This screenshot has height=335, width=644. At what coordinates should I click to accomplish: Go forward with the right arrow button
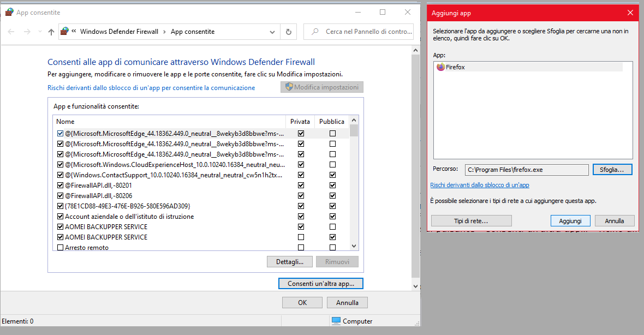tap(27, 32)
